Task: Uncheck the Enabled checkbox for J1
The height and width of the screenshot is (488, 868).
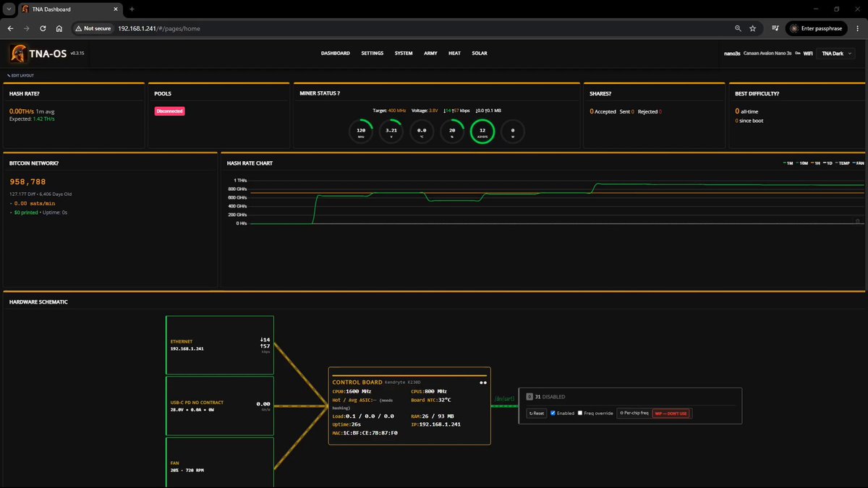Action: pyautogui.click(x=553, y=413)
